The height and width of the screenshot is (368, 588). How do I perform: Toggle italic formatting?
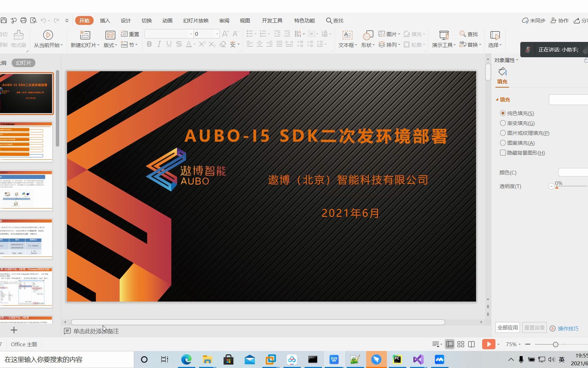point(159,44)
